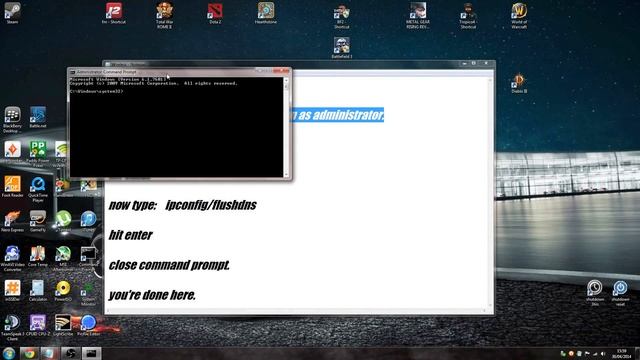
Task: Open the WinX HD Video Converter icon
Action: click(x=12, y=258)
